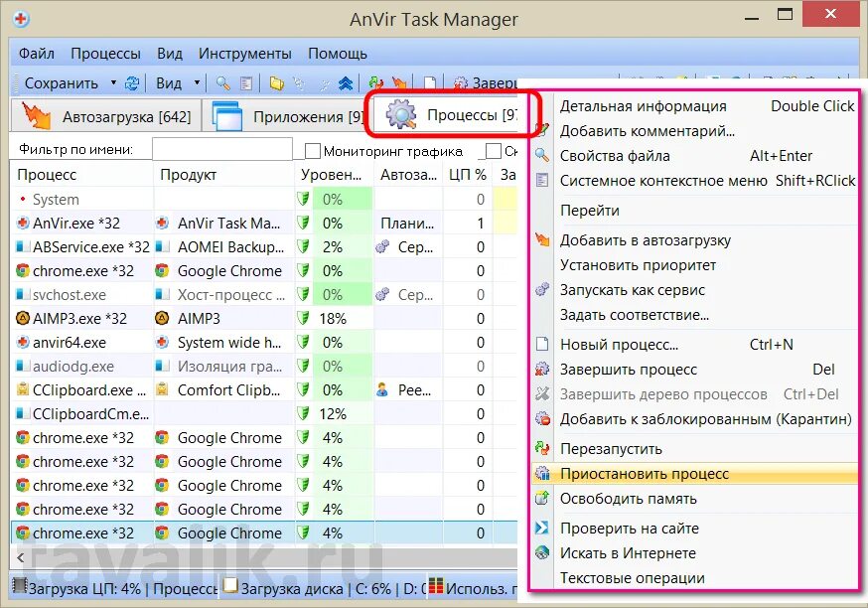Viewport: 868px width, 608px height.
Task: Click the yellow folder icon in toolbar
Action: [x=276, y=83]
